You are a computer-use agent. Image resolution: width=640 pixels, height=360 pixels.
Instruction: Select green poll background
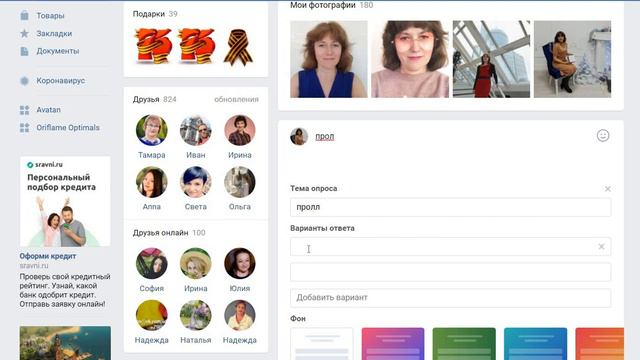(x=464, y=344)
